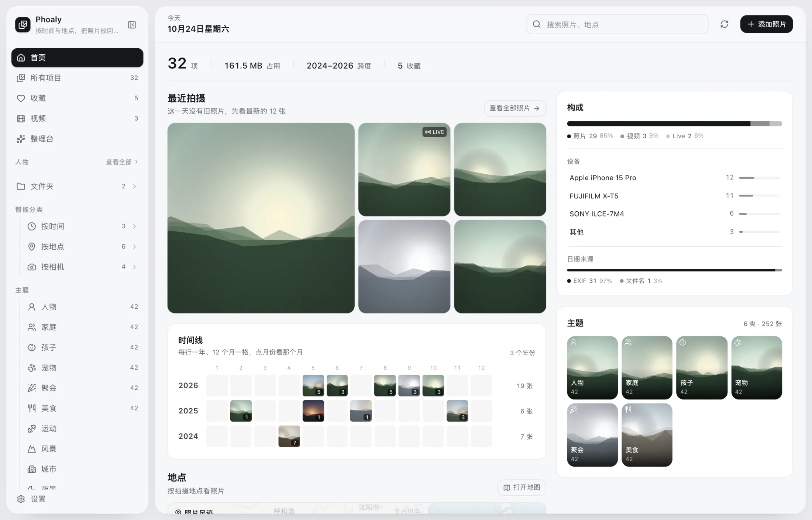Expand the 文件夹 chevron
Viewport: 812px width, 520px height.
[135, 186]
